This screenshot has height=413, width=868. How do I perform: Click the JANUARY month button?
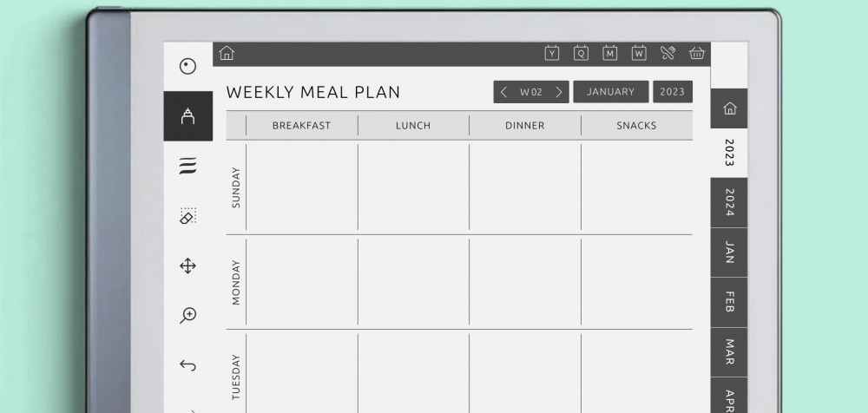pyautogui.click(x=610, y=92)
